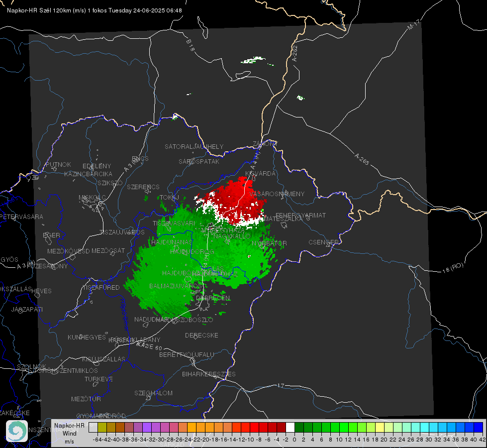Click the EDELÉNY label
The width and height of the screenshot is (487, 448).
[97, 166]
